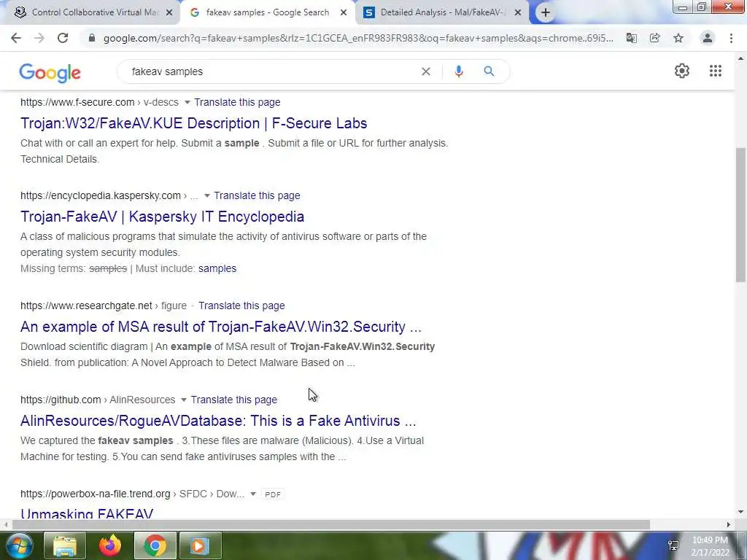
Task: Open the Google apps grid
Action: [x=715, y=71]
